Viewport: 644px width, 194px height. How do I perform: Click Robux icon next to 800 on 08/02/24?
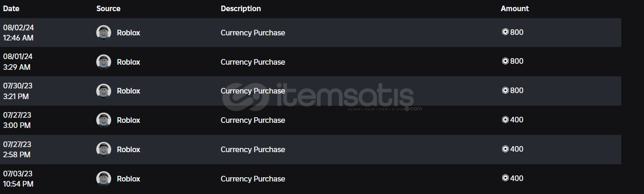[x=505, y=32]
